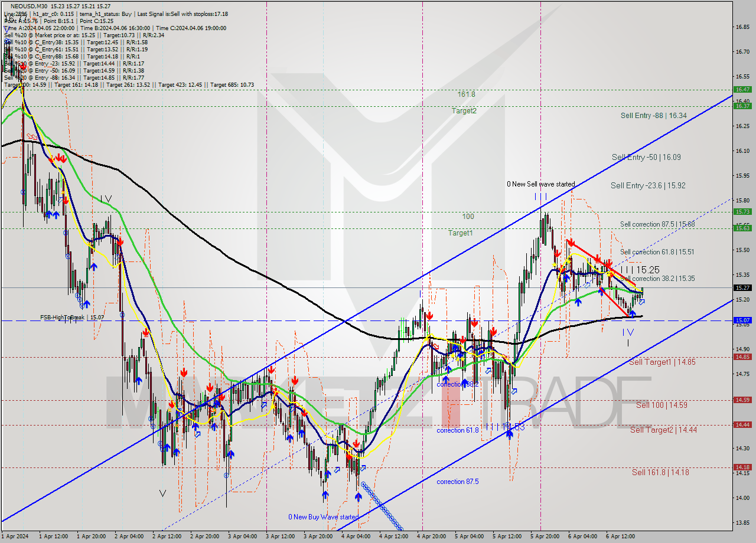
Task: Click the red 14.59 price tag
Action: tap(742, 400)
